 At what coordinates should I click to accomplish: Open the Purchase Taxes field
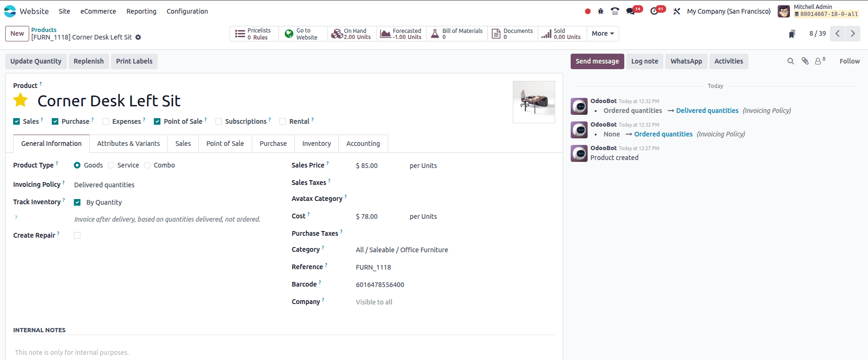pyautogui.click(x=454, y=233)
